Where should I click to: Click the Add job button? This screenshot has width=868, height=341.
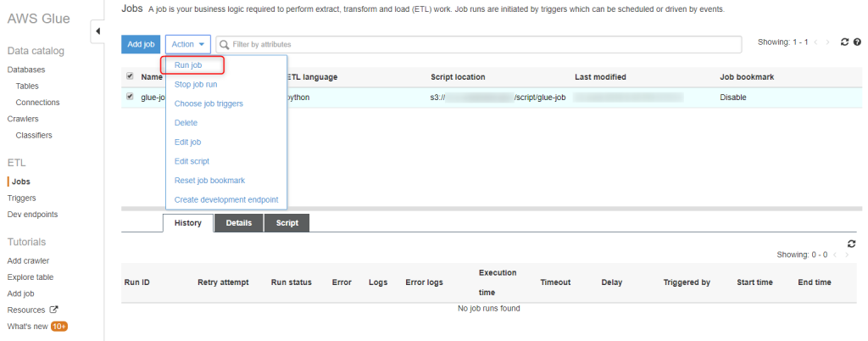coord(141,44)
